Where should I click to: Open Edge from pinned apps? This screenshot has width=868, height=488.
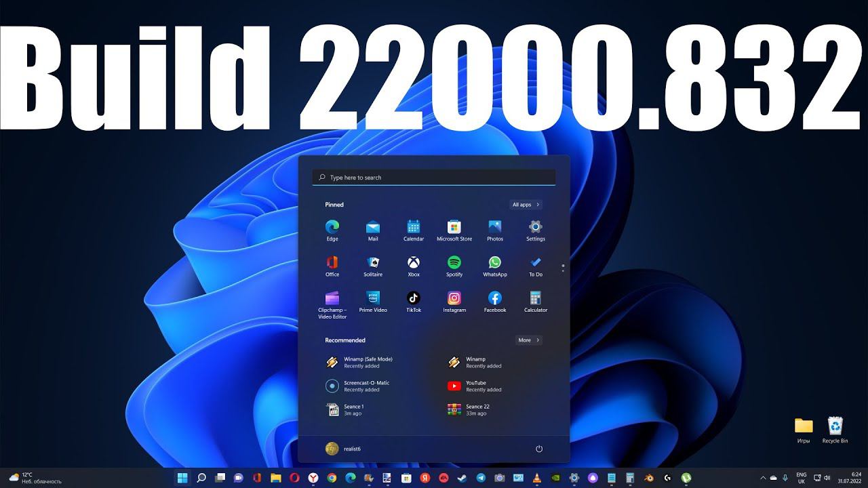click(332, 230)
